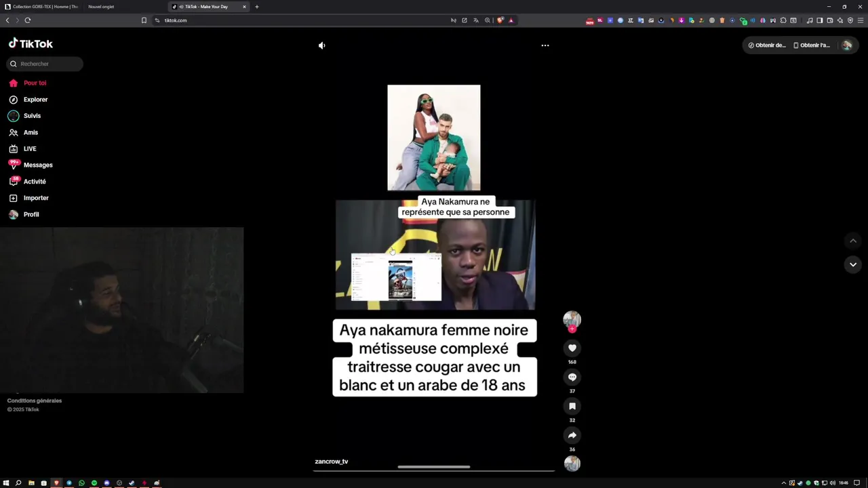Image resolution: width=868 pixels, height=488 pixels.
Task: Switch to the Collection GORE-TEX tab
Action: [42, 7]
